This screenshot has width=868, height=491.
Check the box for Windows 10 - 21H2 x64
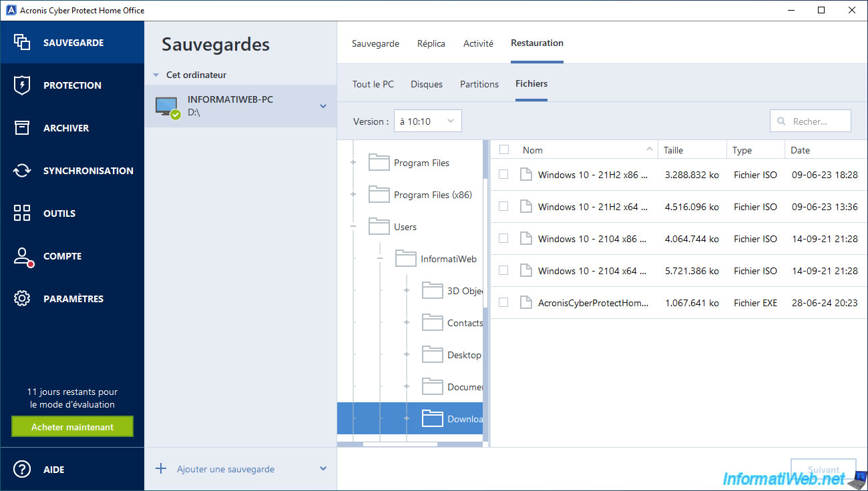pos(504,206)
